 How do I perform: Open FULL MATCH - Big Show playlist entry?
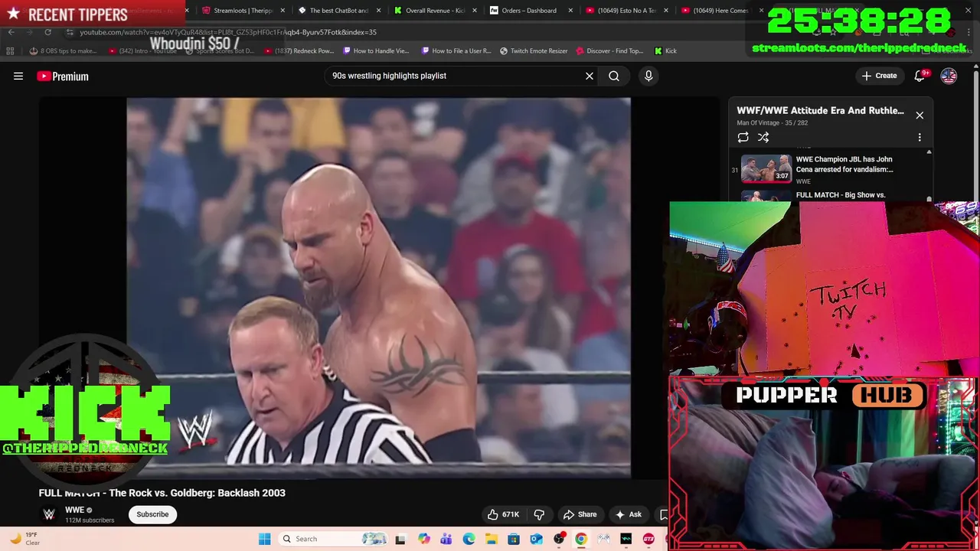[841, 195]
